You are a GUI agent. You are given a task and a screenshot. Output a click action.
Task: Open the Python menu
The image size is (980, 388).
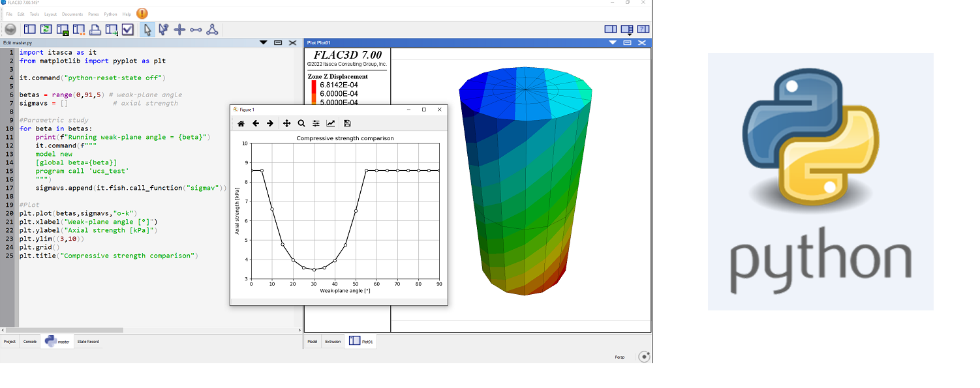coord(111,14)
